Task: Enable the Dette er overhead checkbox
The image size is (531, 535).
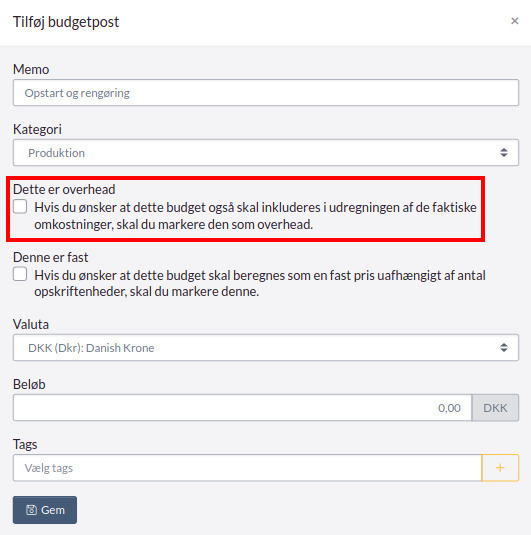Action: click(x=20, y=207)
